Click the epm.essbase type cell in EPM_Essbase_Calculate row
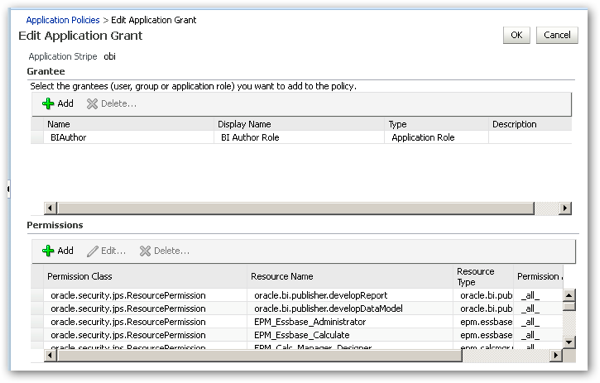600x383 pixels. [483, 335]
